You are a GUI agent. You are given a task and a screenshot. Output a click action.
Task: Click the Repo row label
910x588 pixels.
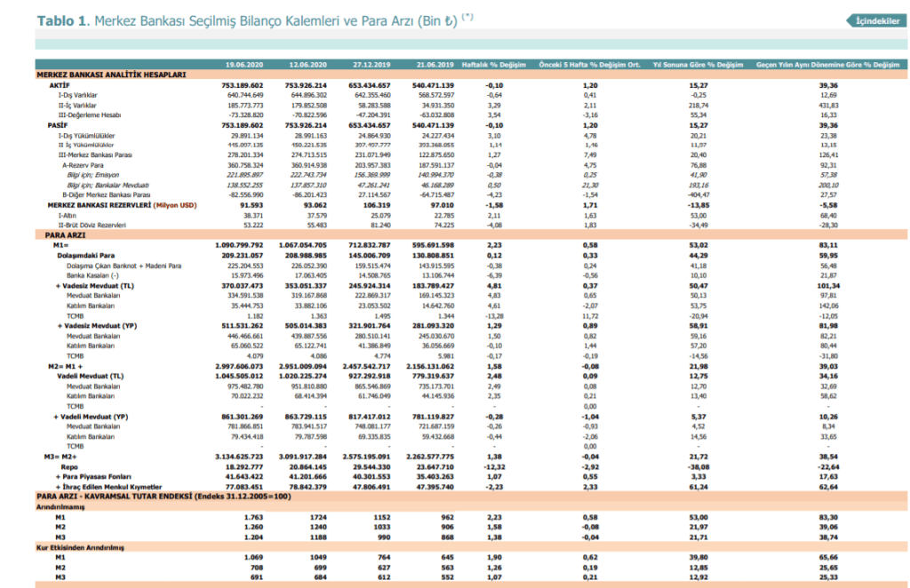click(68, 466)
